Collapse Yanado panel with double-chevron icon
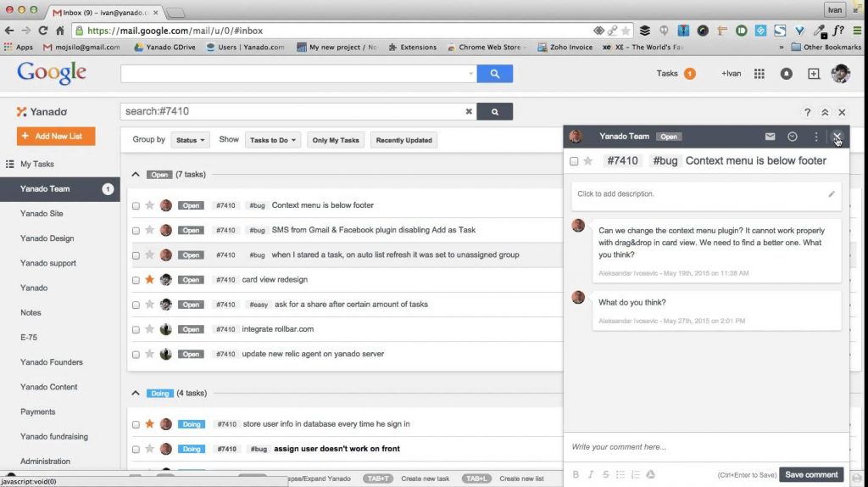Image resolution: width=868 pixels, height=487 pixels. (x=825, y=113)
